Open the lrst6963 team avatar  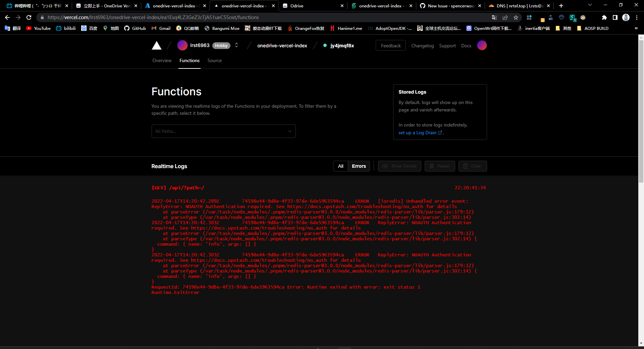(182, 45)
